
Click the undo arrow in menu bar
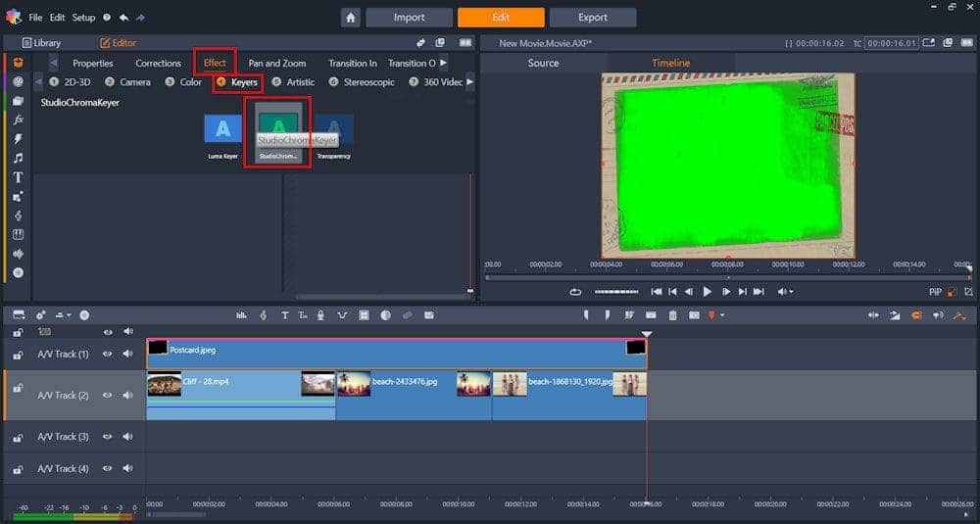(x=123, y=18)
